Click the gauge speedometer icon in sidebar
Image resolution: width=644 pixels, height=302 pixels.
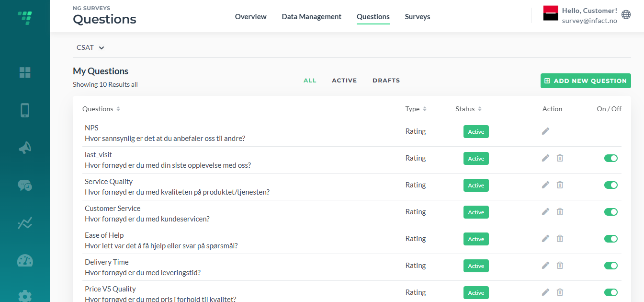point(25,260)
